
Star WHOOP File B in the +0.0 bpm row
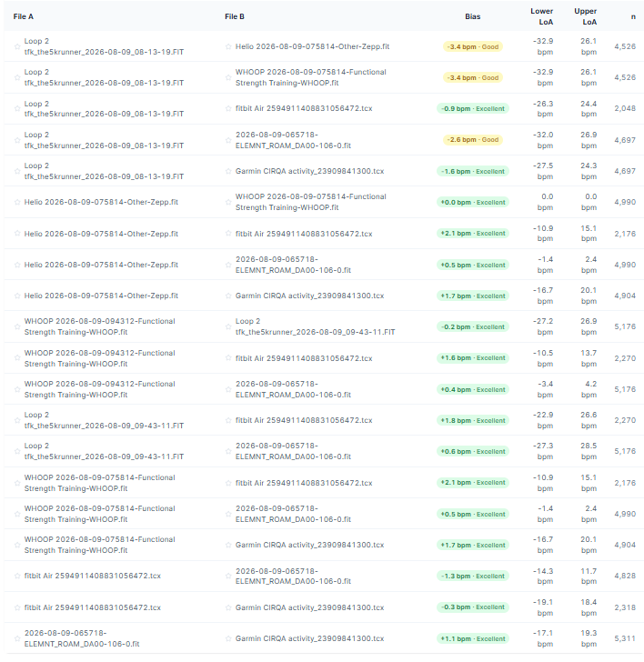coord(228,202)
